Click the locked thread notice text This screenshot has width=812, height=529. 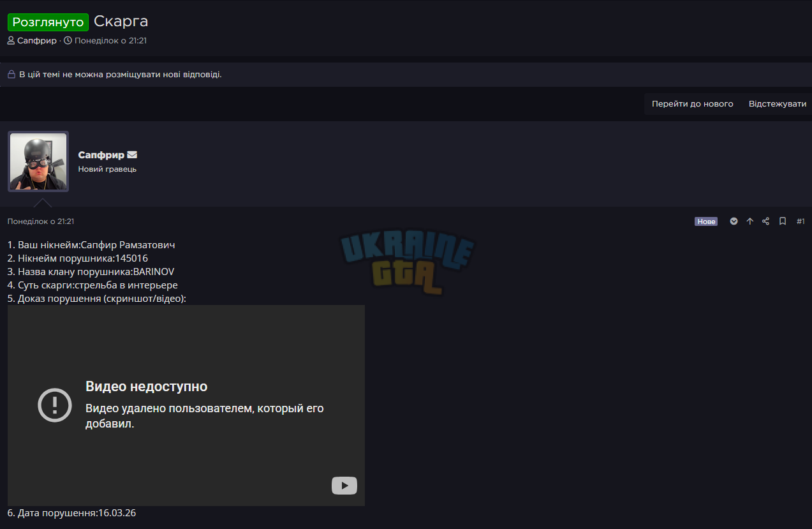(x=121, y=75)
